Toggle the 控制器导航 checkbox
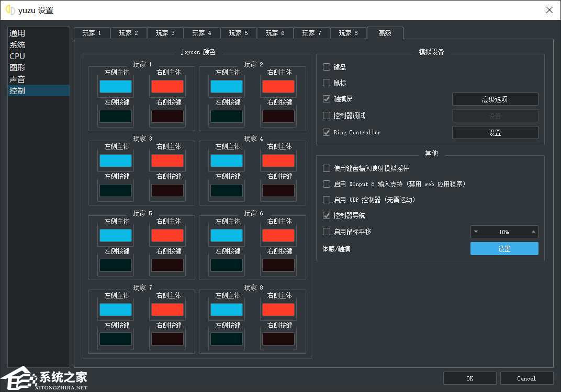This screenshot has width=561, height=392. [327, 215]
